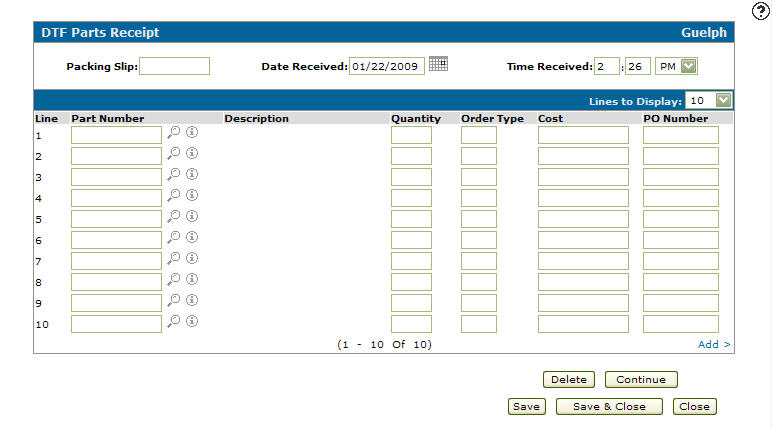Open the Date Received calendar picker
The image size is (772, 429).
438,64
